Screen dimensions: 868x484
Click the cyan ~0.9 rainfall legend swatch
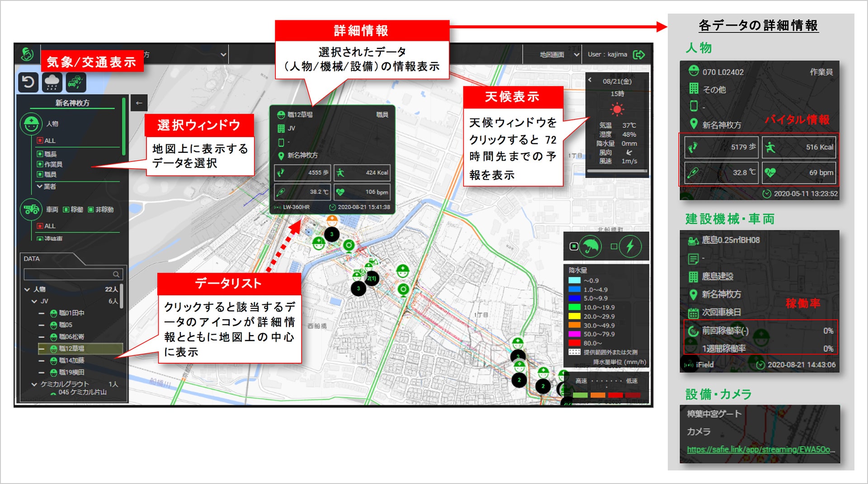point(574,281)
